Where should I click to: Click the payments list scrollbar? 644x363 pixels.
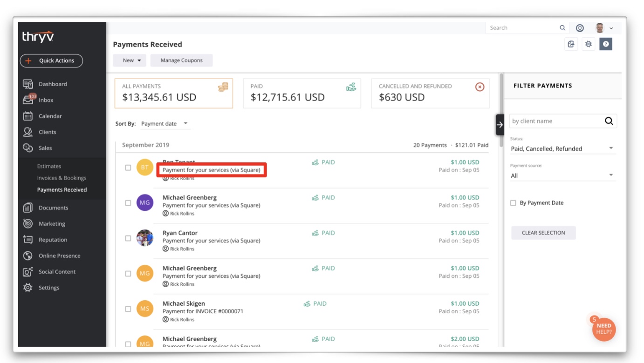(x=501, y=110)
